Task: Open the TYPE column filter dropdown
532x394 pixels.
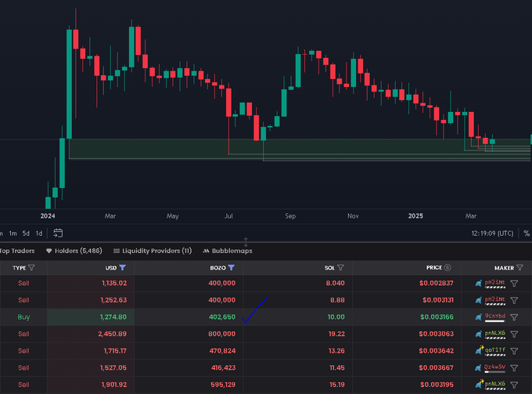Action: click(x=31, y=268)
